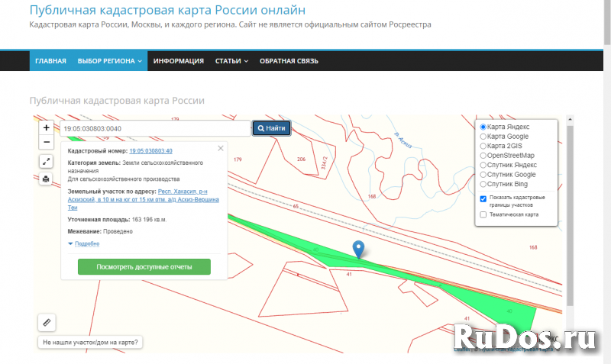Click the blue map location marker
This screenshot has height=364, width=611.
(x=358, y=248)
